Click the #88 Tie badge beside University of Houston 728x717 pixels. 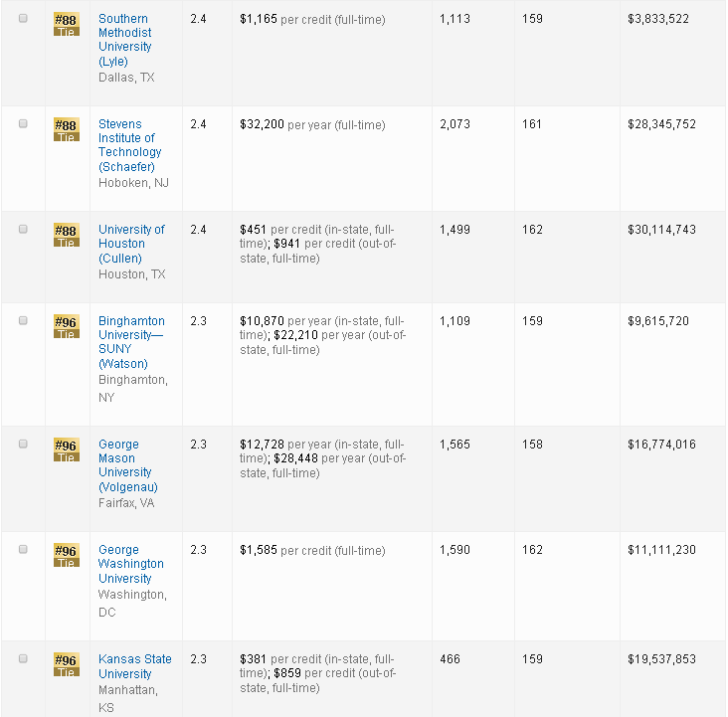coord(66,235)
